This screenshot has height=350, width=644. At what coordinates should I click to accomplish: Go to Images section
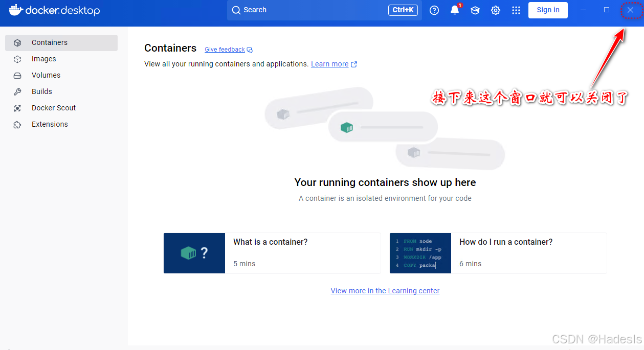(61, 59)
